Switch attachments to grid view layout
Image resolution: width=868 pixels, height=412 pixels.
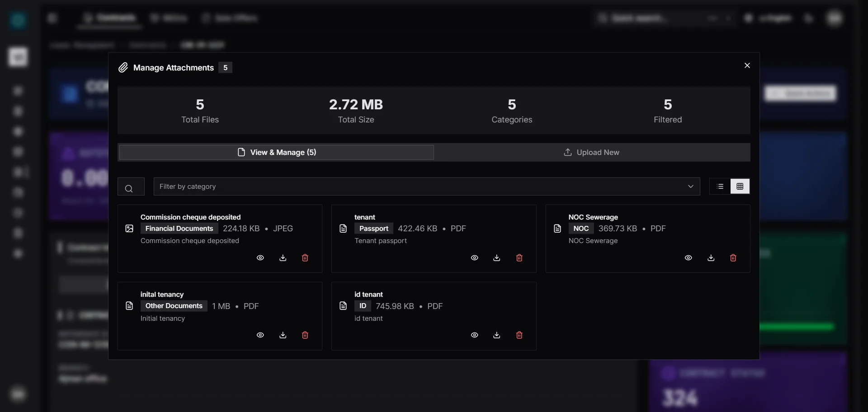click(x=740, y=186)
